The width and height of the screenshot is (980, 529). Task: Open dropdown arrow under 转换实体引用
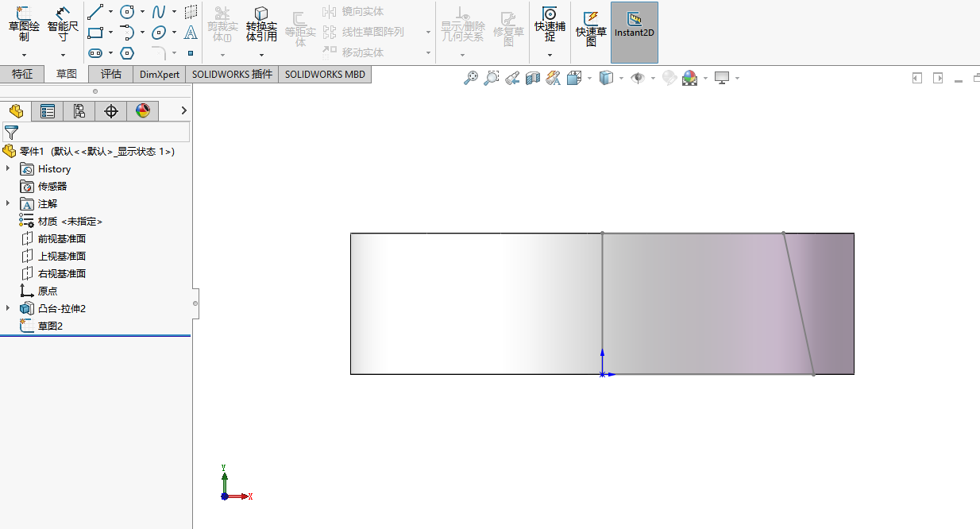tap(261, 55)
